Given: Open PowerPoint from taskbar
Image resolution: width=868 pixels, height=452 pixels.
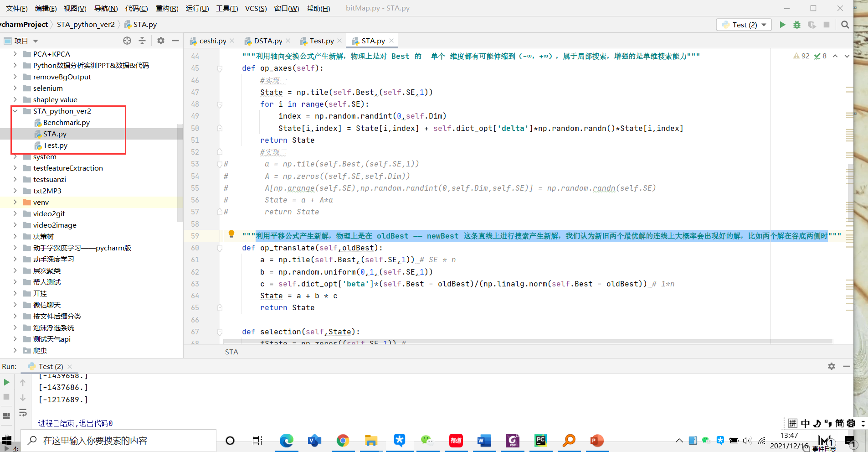Looking at the screenshot, I should (597, 440).
